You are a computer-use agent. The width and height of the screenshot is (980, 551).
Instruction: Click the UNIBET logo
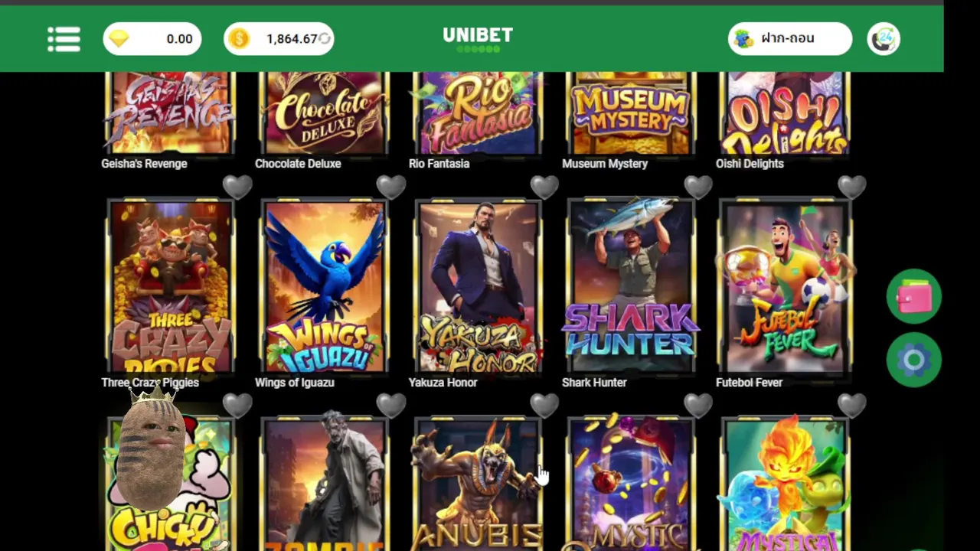pos(478,39)
